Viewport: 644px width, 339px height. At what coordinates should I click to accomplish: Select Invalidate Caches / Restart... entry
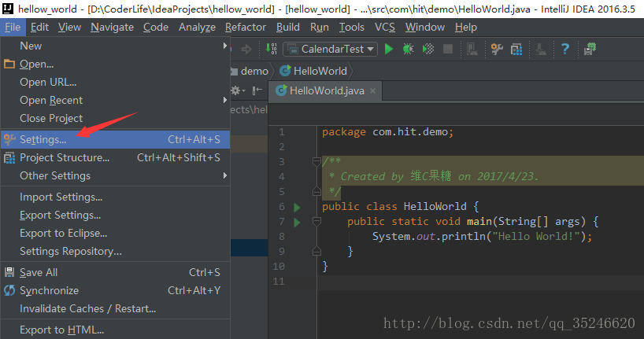[x=116, y=308]
